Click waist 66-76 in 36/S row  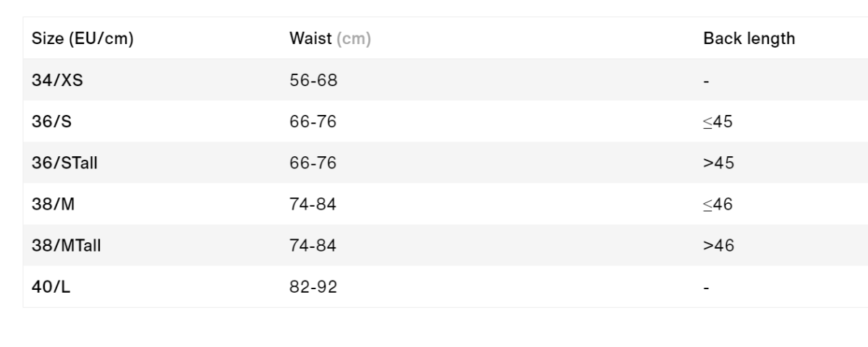pos(312,121)
